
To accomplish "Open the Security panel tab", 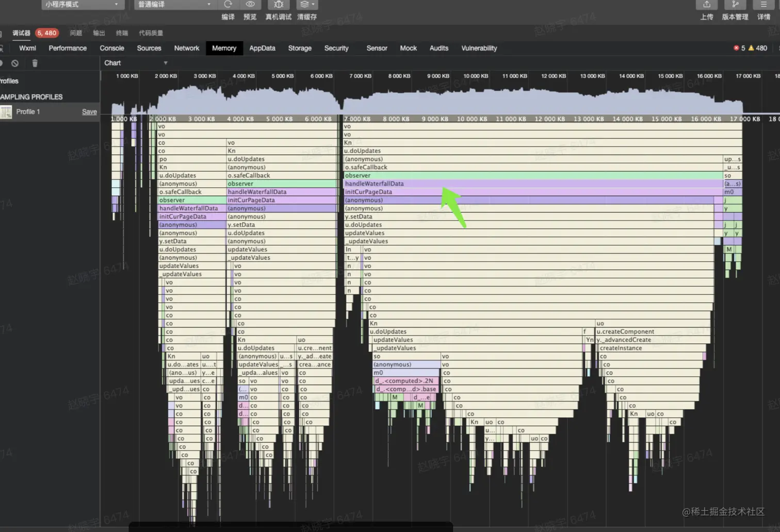I will pyautogui.click(x=336, y=48).
